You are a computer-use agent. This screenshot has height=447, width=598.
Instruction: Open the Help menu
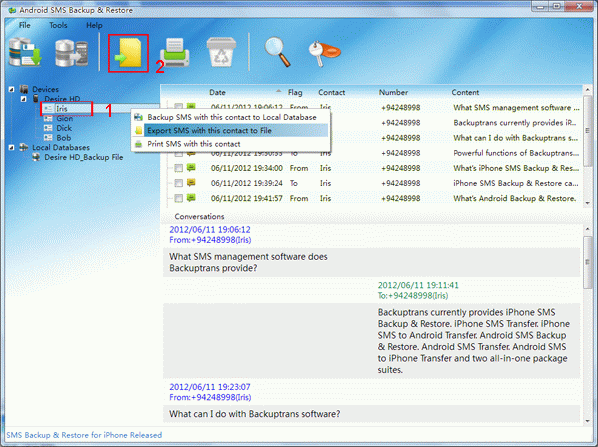click(94, 25)
